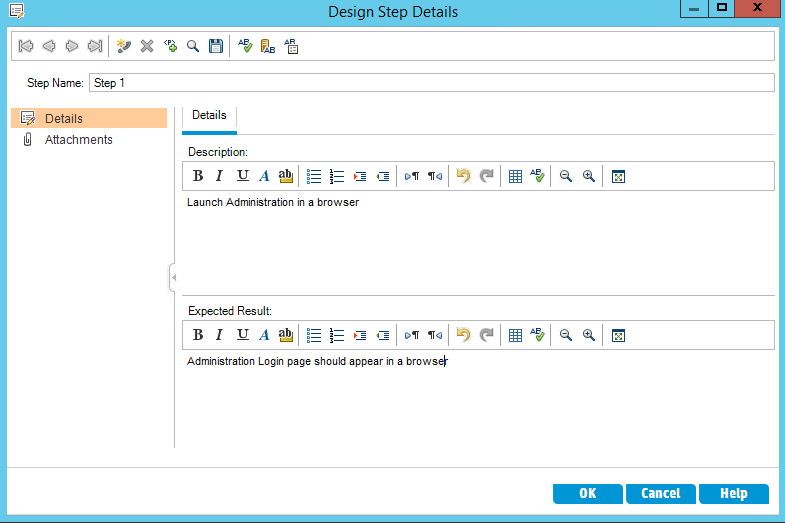Click the Cancel button

point(660,493)
